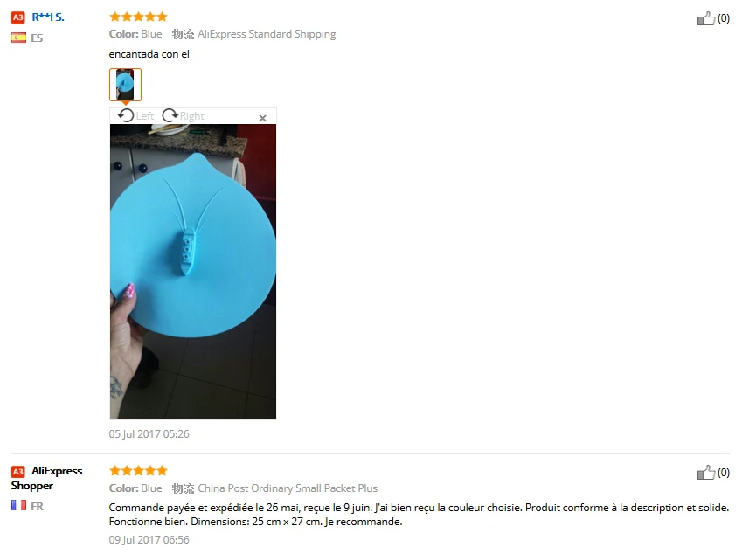
Task: Click the thumbs-up icon on R**l S. review
Action: [x=706, y=18]
